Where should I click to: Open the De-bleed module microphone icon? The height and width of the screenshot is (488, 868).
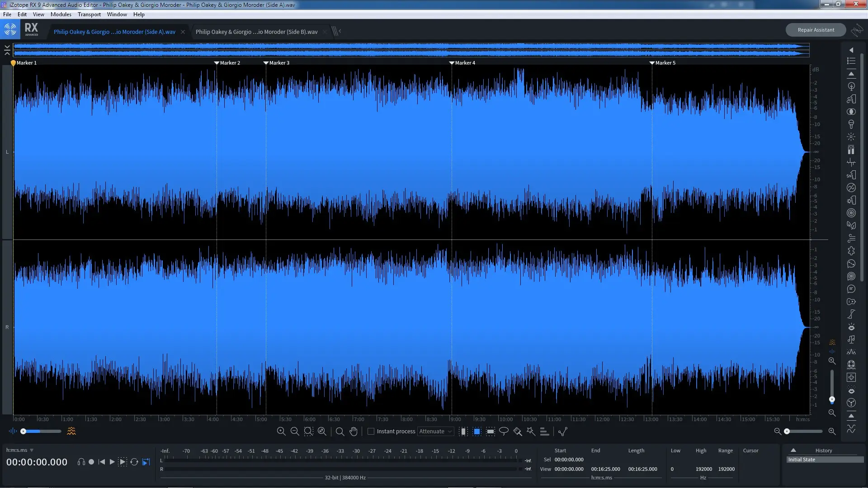851,124
